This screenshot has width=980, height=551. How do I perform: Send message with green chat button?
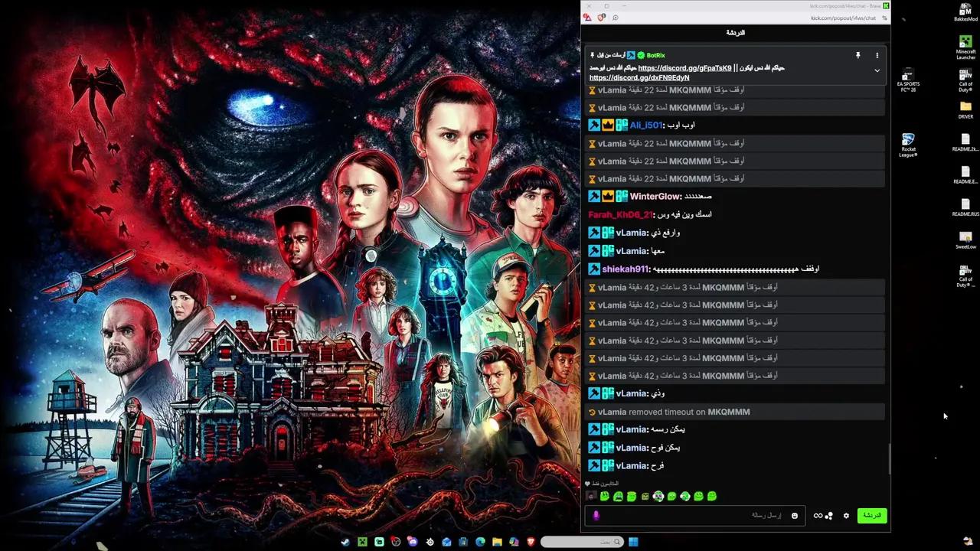pyautogui.click(x=872, y=516)
